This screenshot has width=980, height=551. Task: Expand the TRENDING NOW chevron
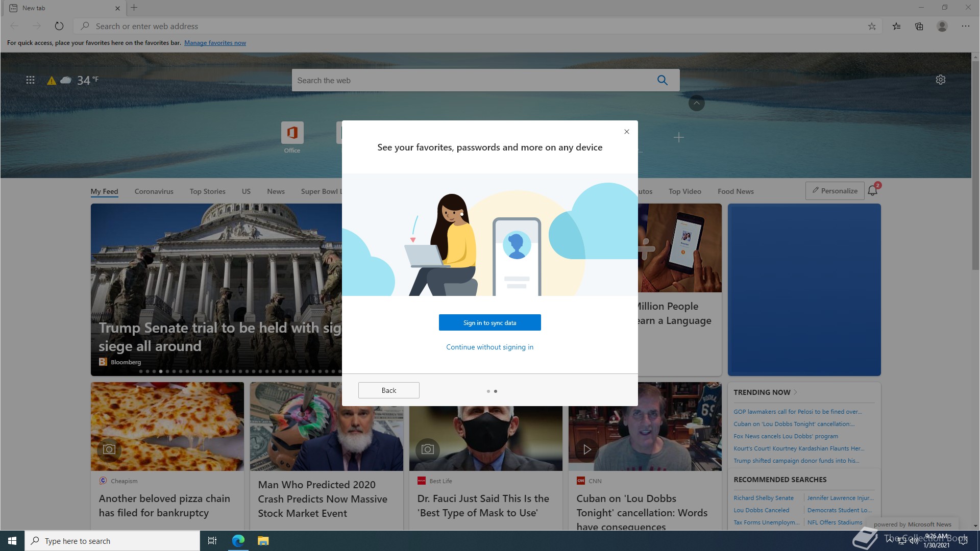[x=795, y=392]
